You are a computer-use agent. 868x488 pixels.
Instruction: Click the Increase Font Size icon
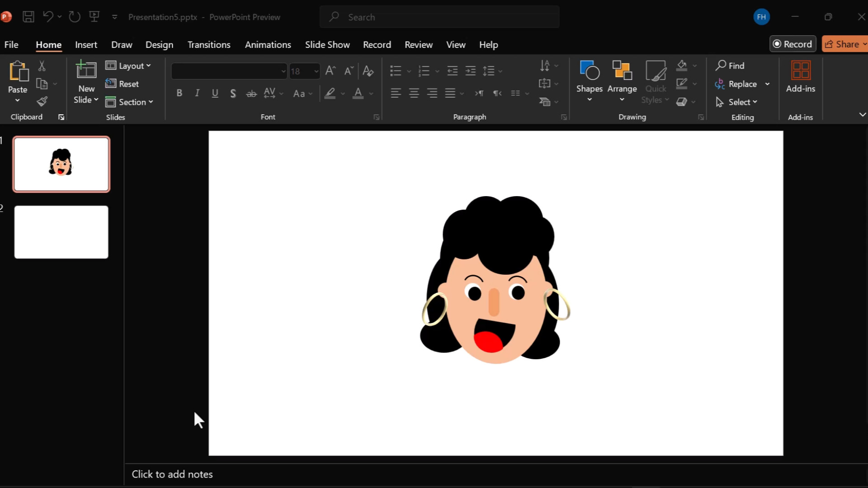point(330,71)
